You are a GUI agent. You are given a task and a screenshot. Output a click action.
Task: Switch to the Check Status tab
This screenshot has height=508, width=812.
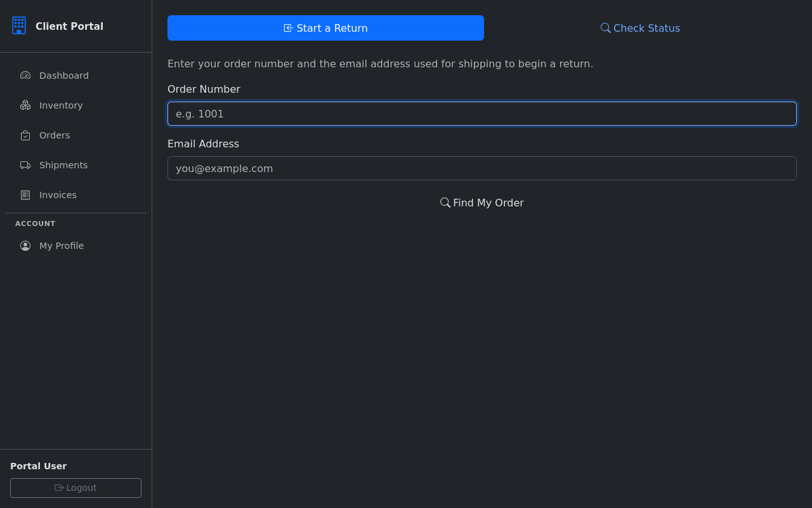[639, 28]
